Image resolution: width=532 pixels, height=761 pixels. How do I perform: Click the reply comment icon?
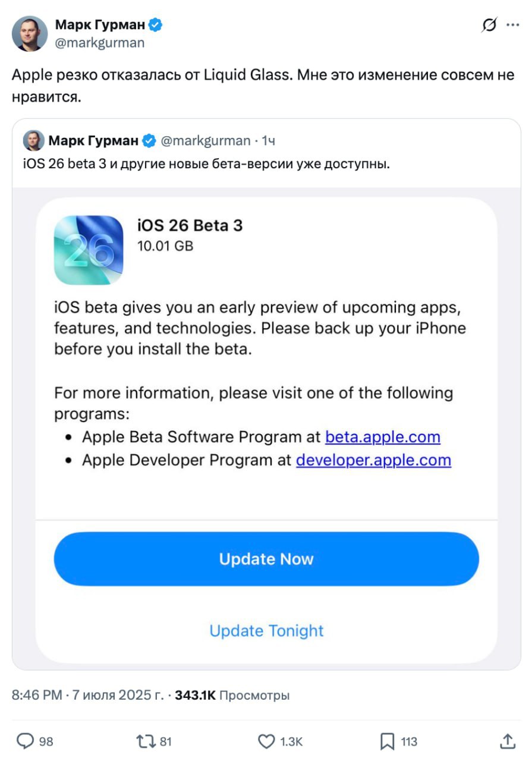tap(26, 741)
